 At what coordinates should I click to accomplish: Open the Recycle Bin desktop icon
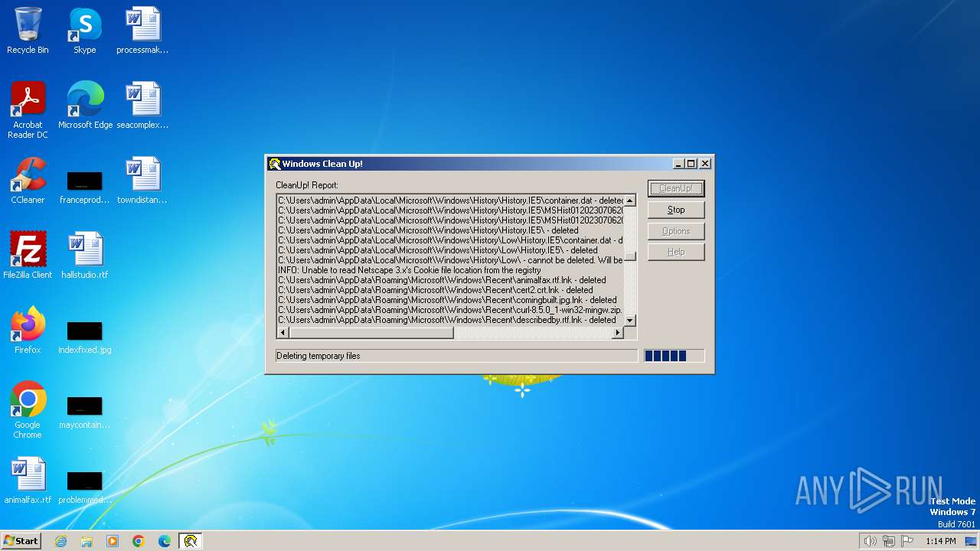pos(28,31)
